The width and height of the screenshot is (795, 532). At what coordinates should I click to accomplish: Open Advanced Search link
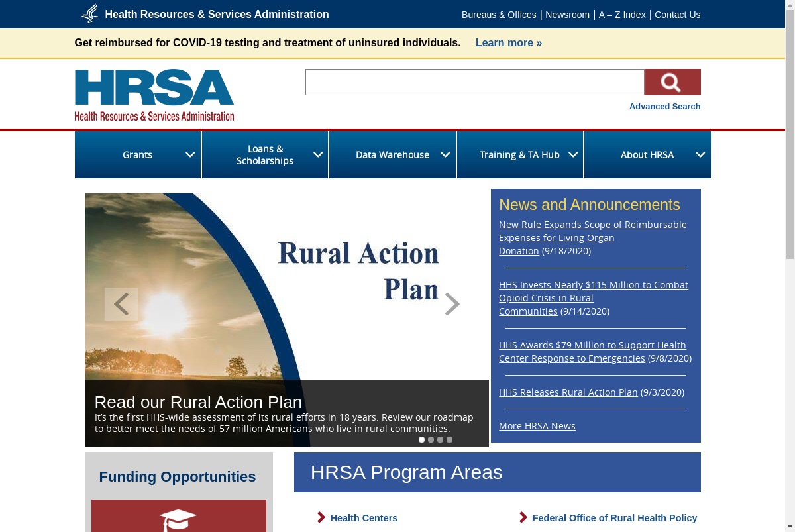664,106
